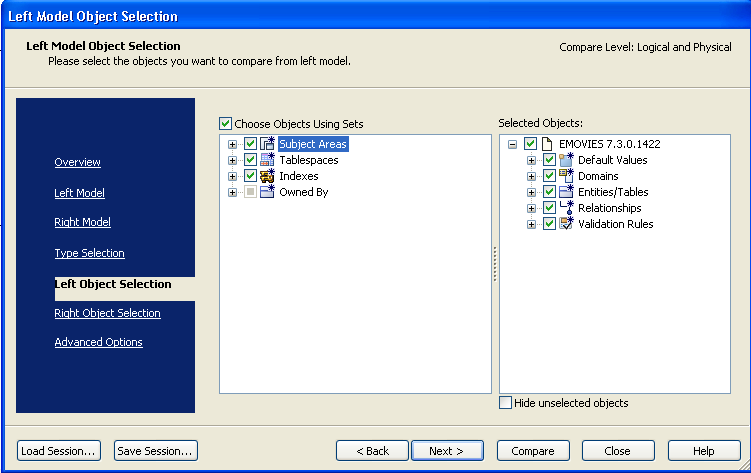Expand the Subject Areas node
The height and width of the screenshot is (473, 751).
pyautogui.click(x=233, y=144)
